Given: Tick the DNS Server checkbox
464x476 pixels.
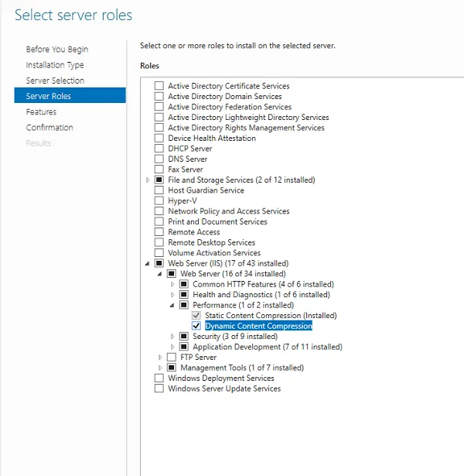Looking at the screenshot, I should [159, 159].
